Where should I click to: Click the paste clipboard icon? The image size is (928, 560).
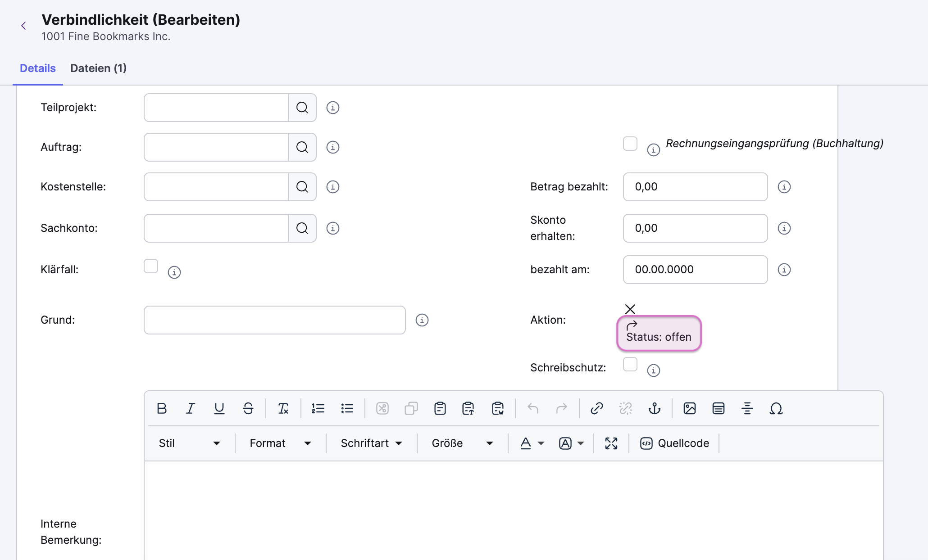tap(440, 408)
